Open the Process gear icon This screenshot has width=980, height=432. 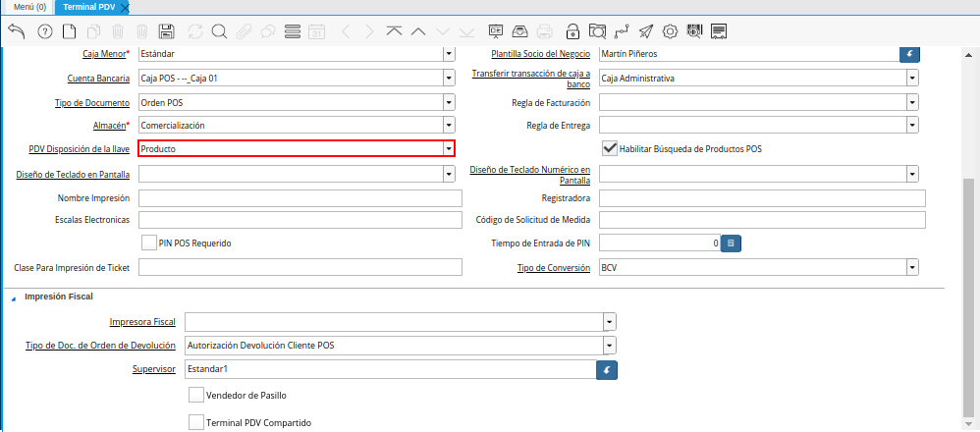(x=671, y=31)
